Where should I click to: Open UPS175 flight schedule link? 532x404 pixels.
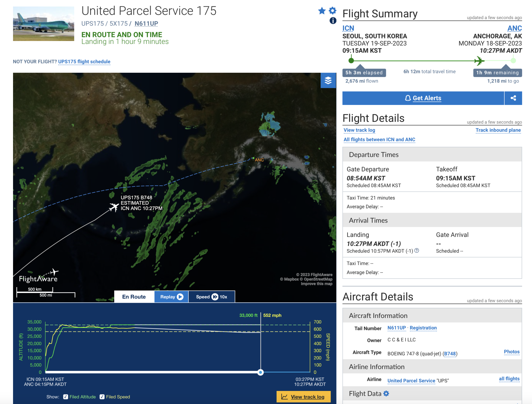(84, 62)
